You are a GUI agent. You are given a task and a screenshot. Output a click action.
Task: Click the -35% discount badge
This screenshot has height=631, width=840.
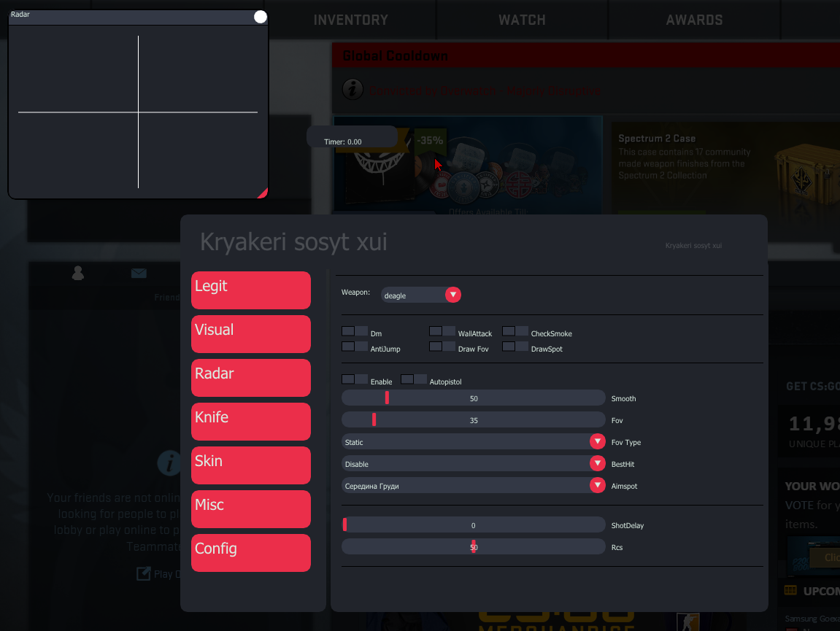(x=430, y=141)
